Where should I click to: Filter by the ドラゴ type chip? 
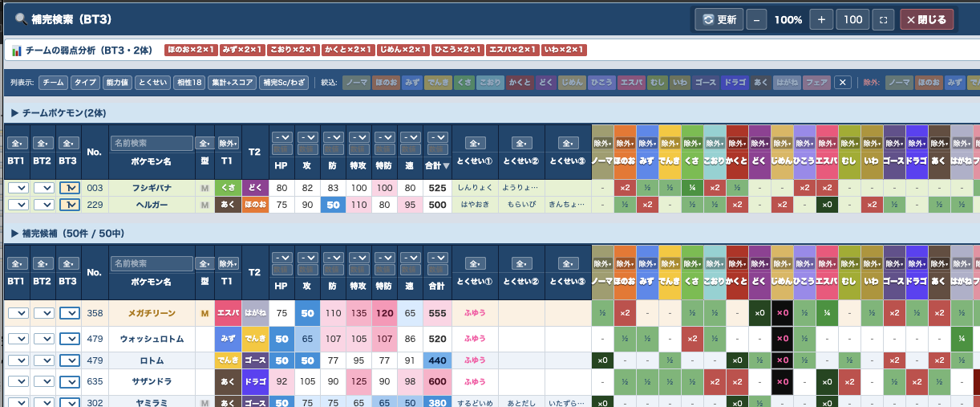(734, 82)
